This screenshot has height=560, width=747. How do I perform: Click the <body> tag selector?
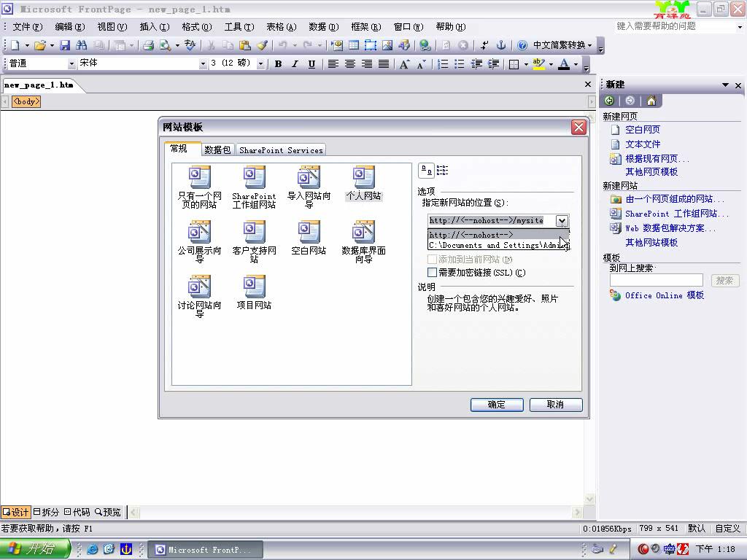(x=26, y=101)
